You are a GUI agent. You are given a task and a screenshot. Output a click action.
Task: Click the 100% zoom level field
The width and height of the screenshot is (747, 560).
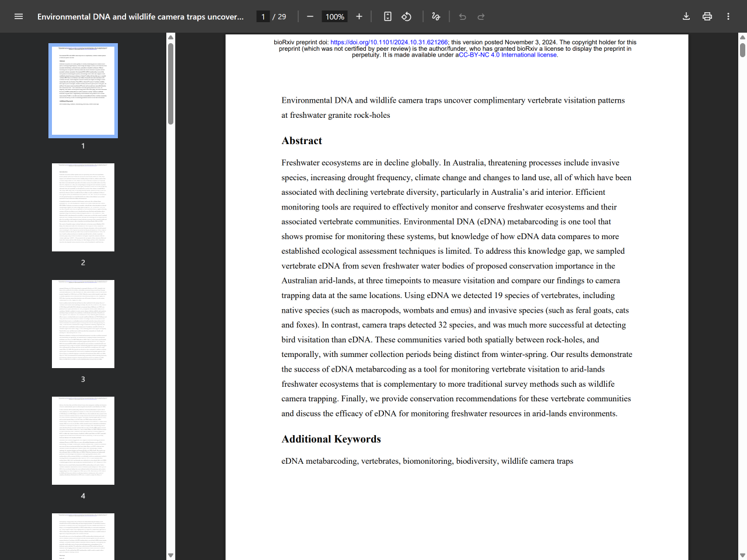click(x=334, y=16)
